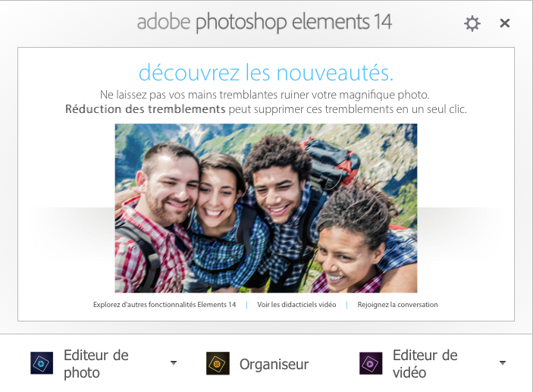The width and height of the screenshot is (533, 392).
Task: Click the Ne laissez pas vos mains sentence
Action: 265,95
